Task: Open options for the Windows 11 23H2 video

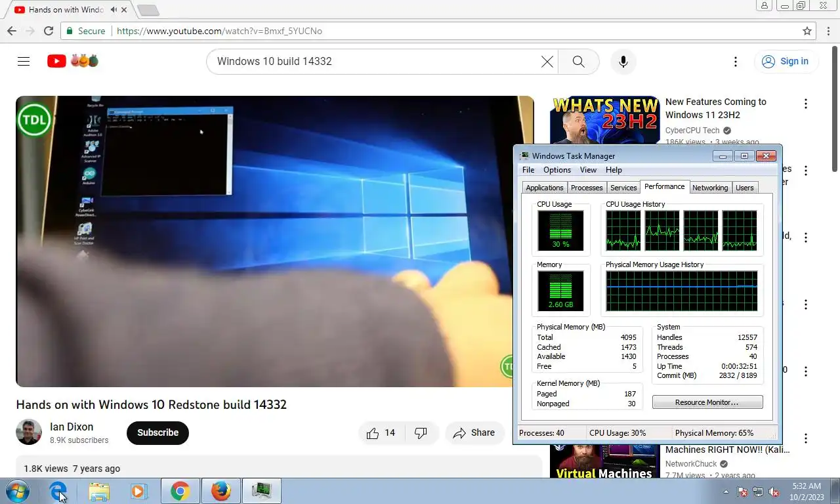Action: (x=805, y=104)
